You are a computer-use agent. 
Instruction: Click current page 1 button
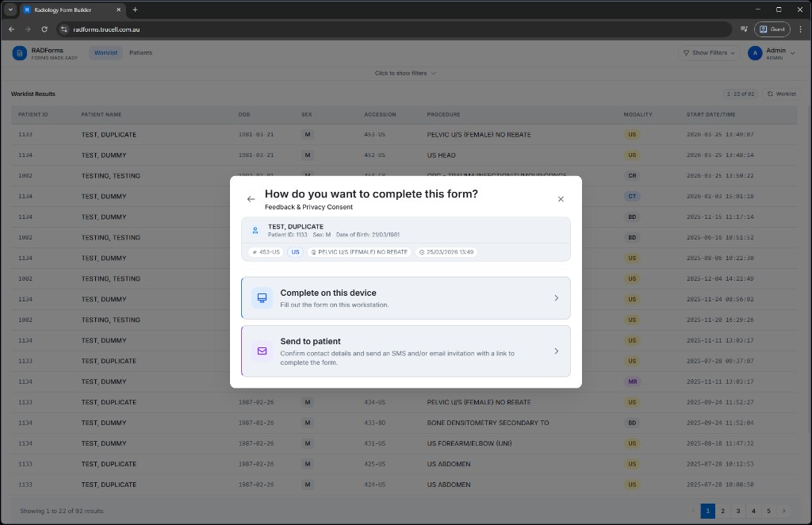[708, 511]
